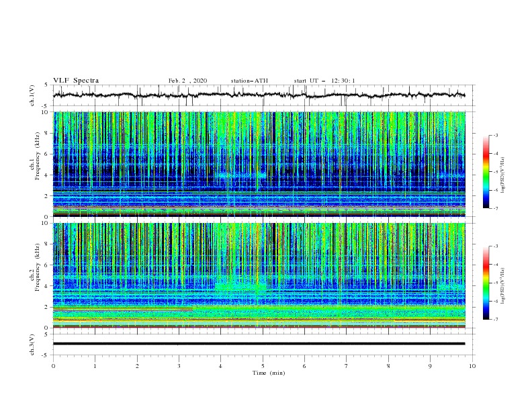The height and width of the screenshot is (411, 532).
Task: Select the lower colorbar "log(PSD)(V²/Hz)" label
Action: pyautogui.click(x=502, y=285)
